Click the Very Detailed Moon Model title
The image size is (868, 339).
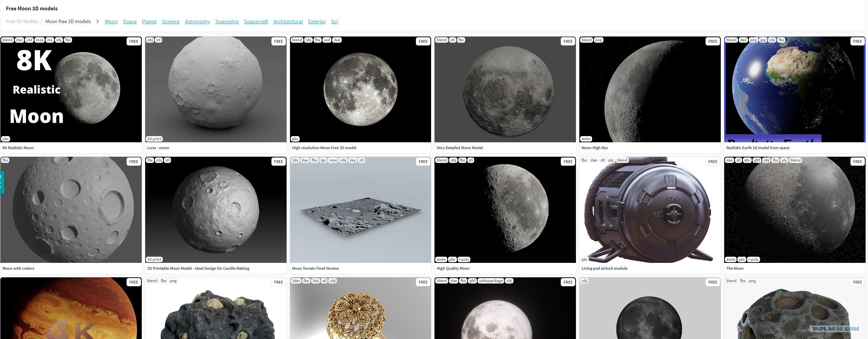pos(460,148)
